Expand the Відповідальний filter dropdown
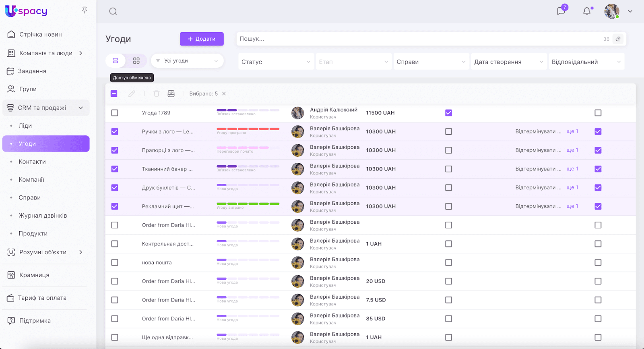 pyautogui.click(x=586, y=62)
